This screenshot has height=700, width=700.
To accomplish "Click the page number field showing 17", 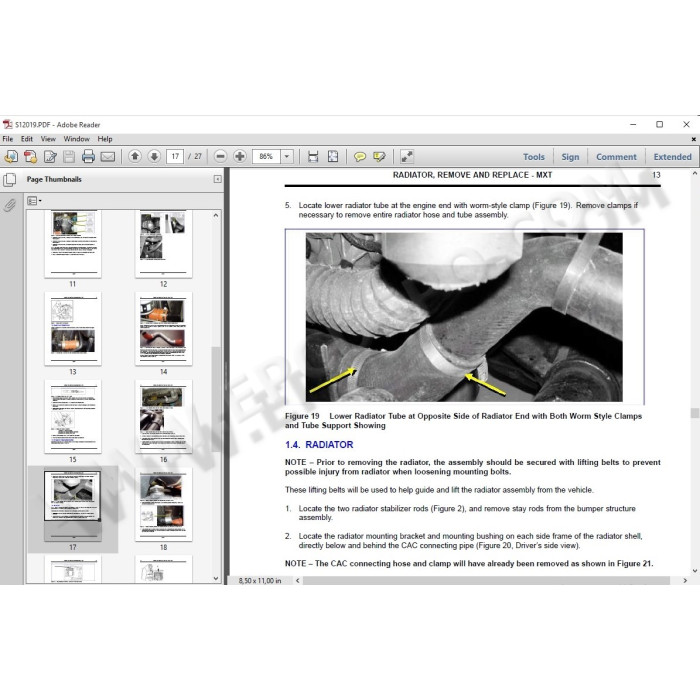I will click(x=175, y=156).
